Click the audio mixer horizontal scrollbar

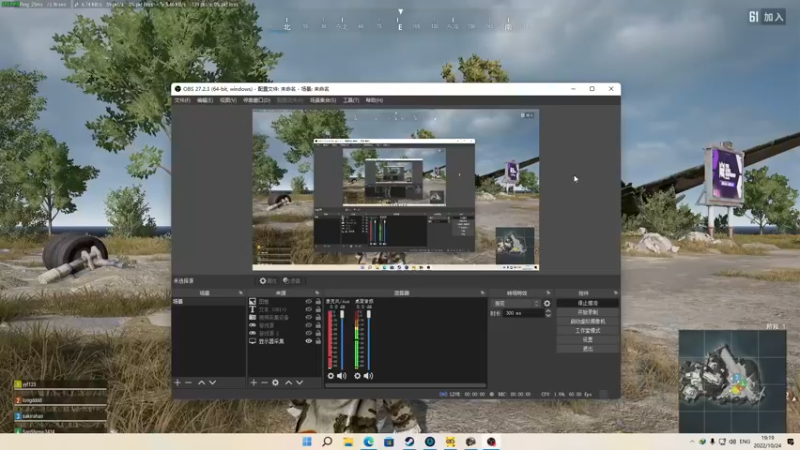(406, 386)
